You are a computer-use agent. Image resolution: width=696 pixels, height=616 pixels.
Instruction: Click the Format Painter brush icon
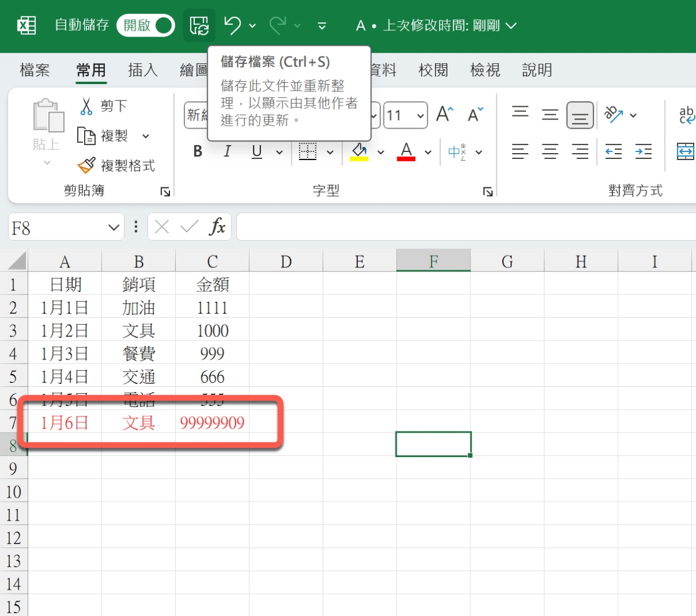86,166
